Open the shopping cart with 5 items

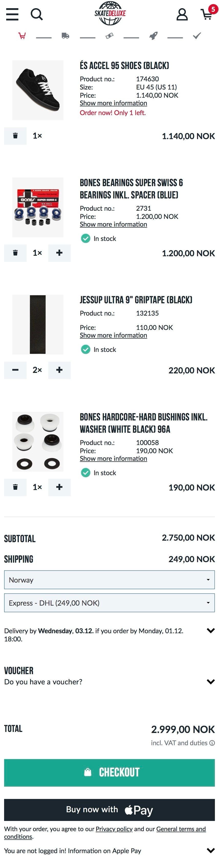[207, 14]
